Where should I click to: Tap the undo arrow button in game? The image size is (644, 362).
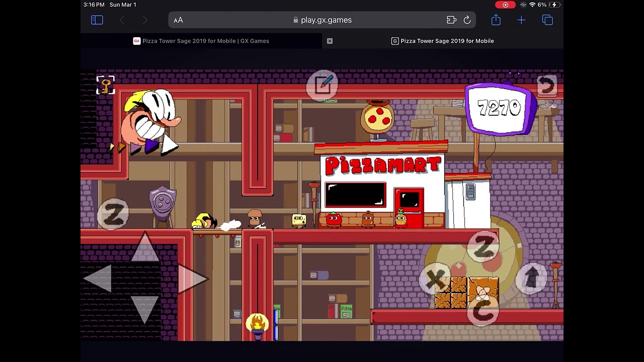point(547,85)
